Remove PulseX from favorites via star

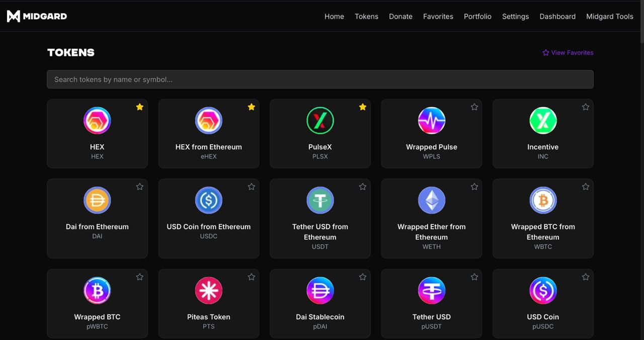363,107
